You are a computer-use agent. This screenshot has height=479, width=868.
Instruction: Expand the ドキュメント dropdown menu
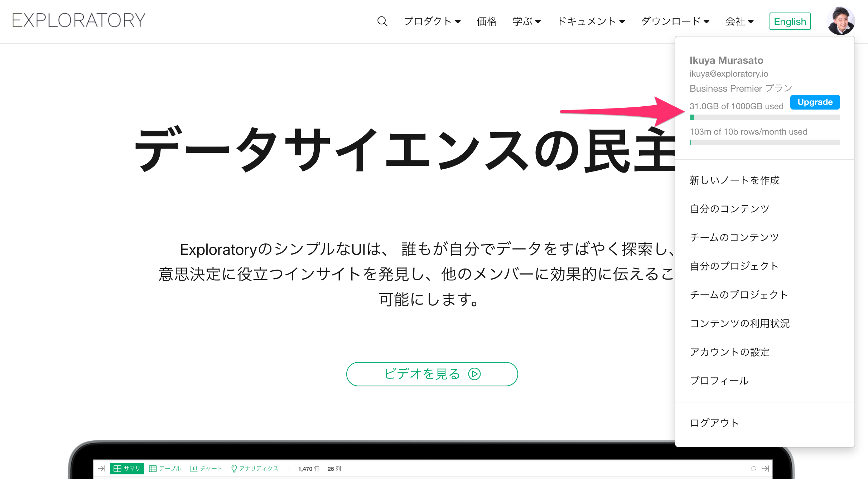[591, 21]
